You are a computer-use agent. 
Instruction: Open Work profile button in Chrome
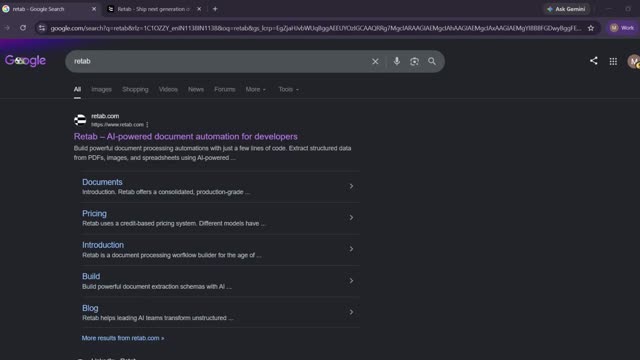[622, 28]
